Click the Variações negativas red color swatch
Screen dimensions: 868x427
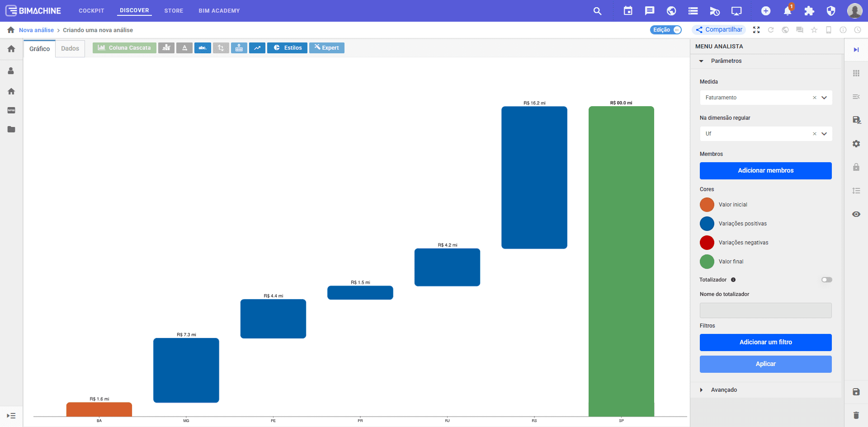707,243
